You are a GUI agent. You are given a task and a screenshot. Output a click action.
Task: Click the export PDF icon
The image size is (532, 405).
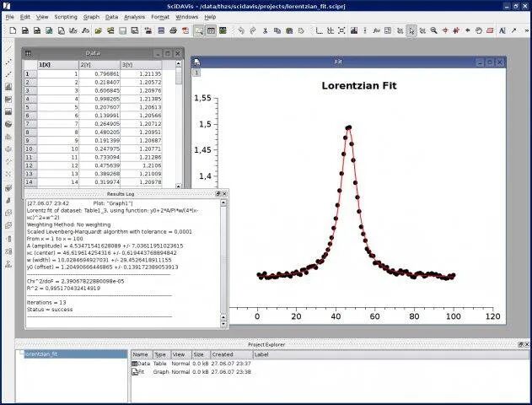185,30
